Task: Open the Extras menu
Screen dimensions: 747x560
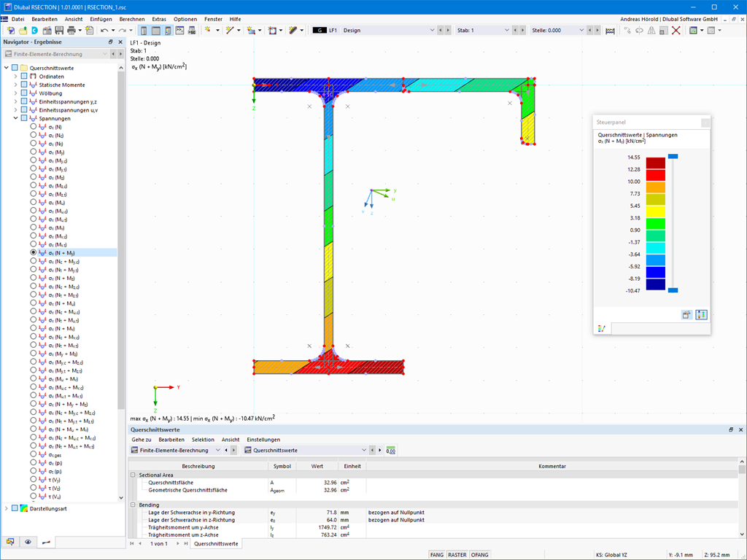Action: tap(159, 19)
